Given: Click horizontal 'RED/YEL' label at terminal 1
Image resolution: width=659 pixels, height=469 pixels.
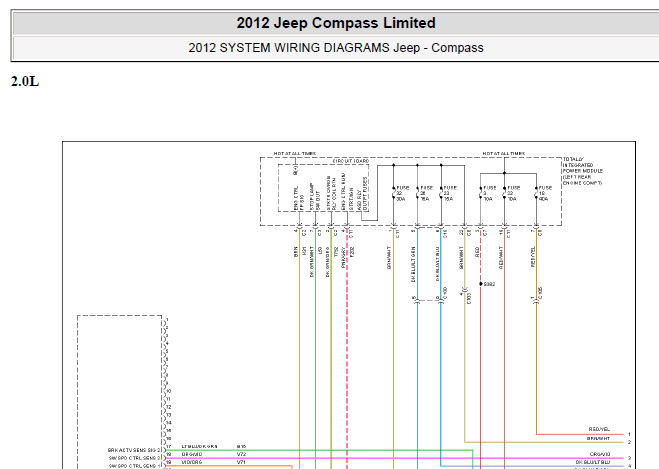Looking at the screenshot, I should coord(599,429).
